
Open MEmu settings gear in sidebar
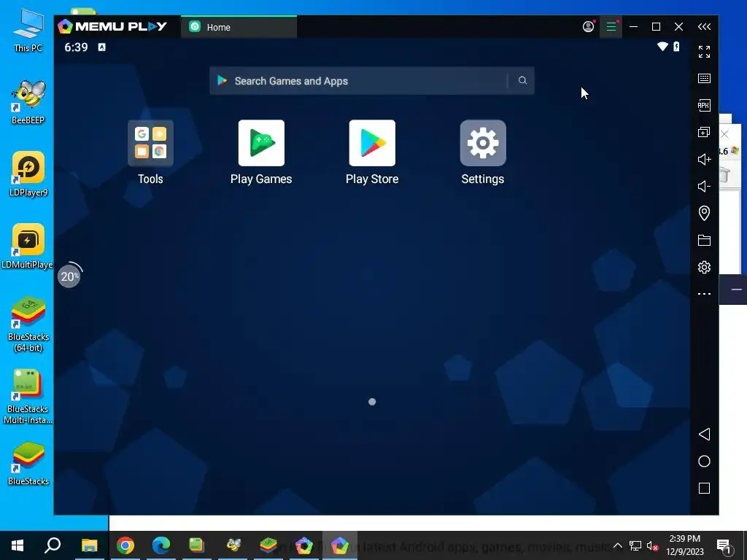click(704, 267)
